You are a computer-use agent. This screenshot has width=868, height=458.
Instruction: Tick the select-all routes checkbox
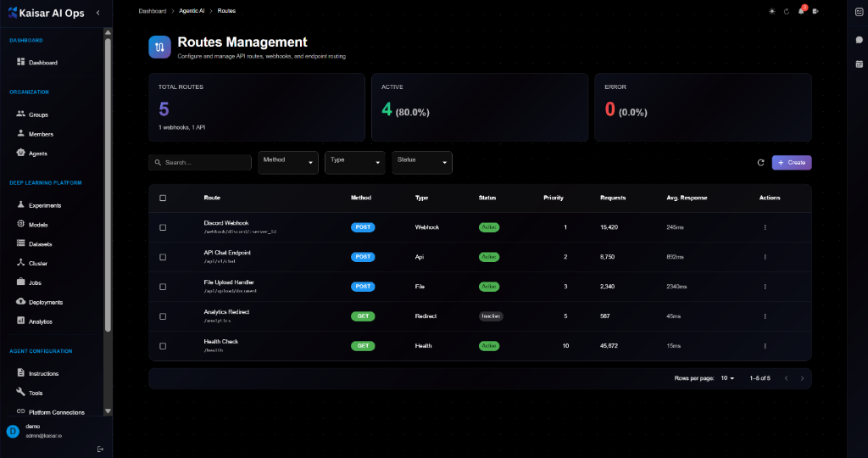click(163, 198)
